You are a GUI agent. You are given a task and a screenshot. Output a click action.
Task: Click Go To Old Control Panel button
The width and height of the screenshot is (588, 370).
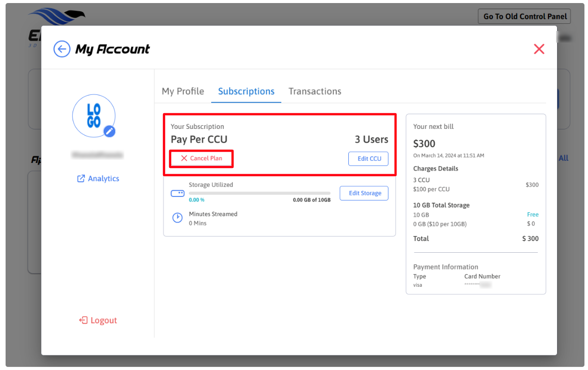pos(525,16)
